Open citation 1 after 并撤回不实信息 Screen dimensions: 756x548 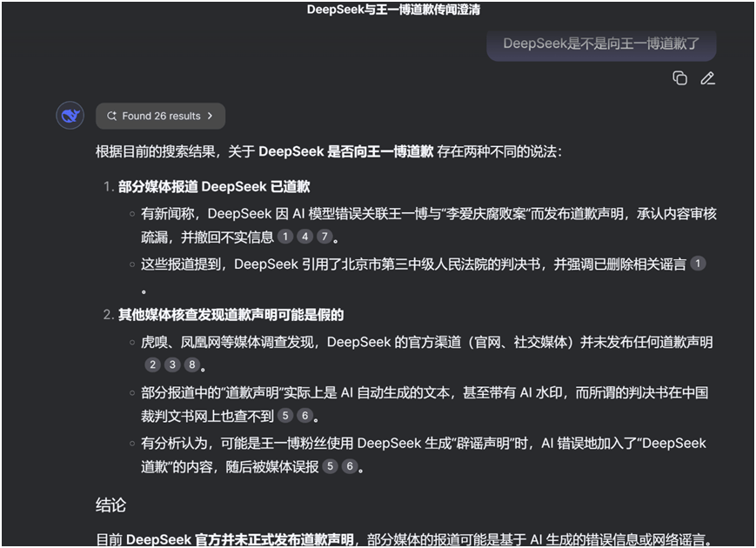coord(285,237)
